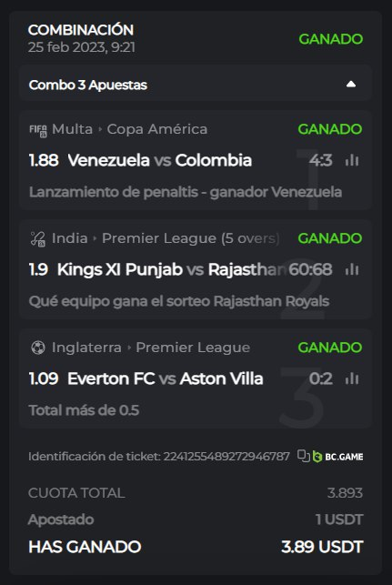Click the FIFA icon beside Multa

click(x=38, y=130)
